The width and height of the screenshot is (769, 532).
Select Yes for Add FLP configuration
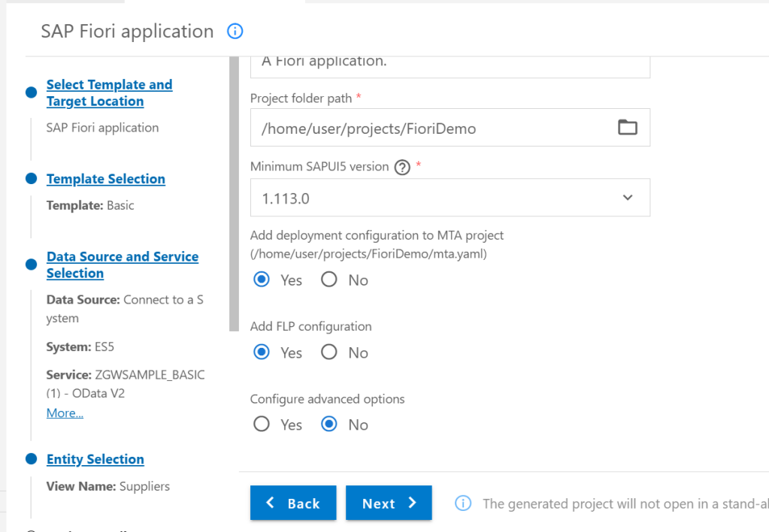(262, 352)
